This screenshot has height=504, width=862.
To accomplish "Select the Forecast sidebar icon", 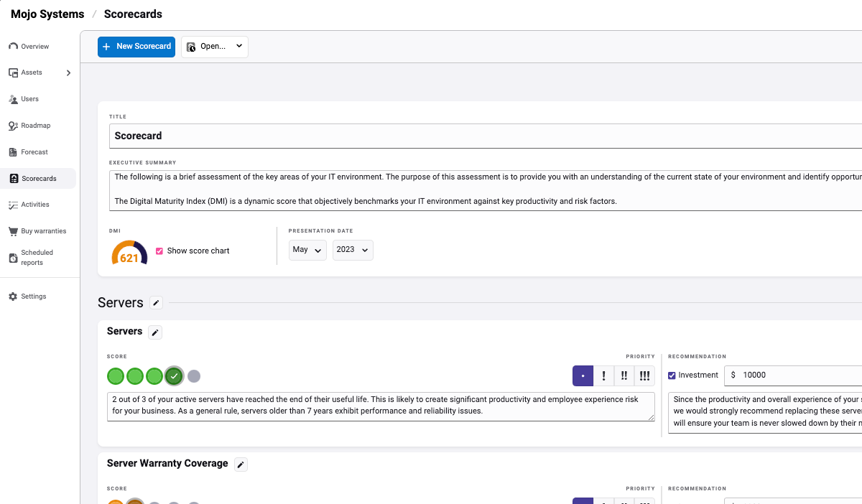I will click(13, 151).
